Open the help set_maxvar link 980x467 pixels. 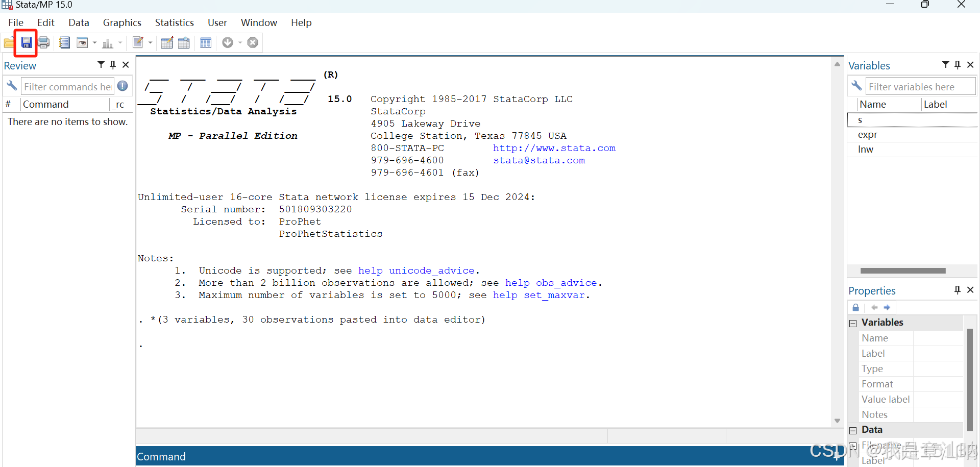click(x=539, y=295)
